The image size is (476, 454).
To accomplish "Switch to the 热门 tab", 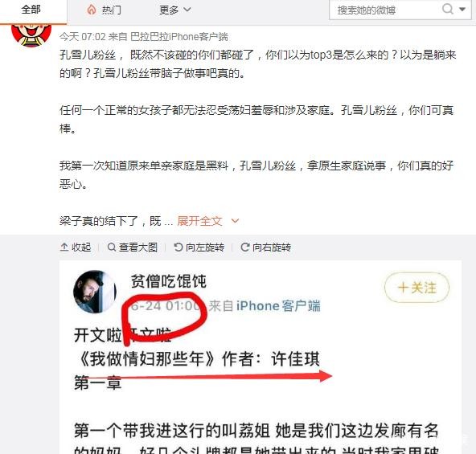I will [x=105, y=10].
